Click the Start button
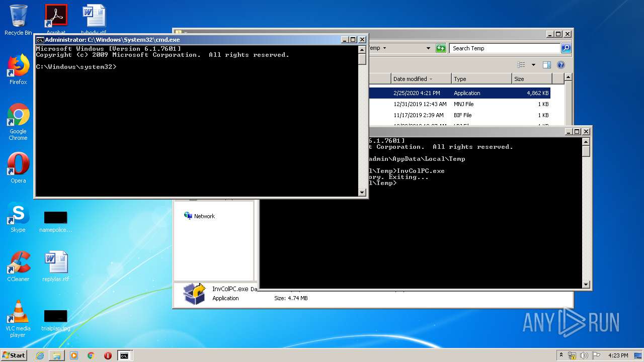The image size is (644, 362). 14,355
